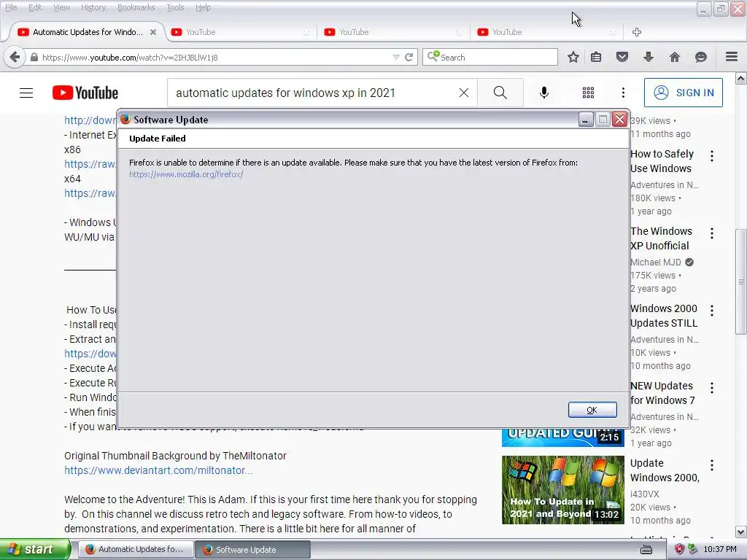Click the SIGN IN button
This screenshot has height=560, width=747.
pyautogui.click(x=683, y=93)
